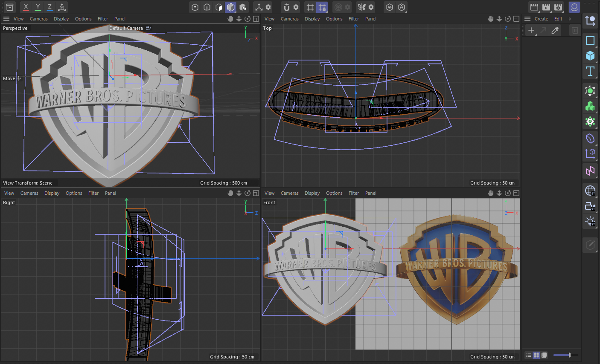Click the auto keying hexagon A icon
Viewport: 600px width, 364px height.
point(402,7)
